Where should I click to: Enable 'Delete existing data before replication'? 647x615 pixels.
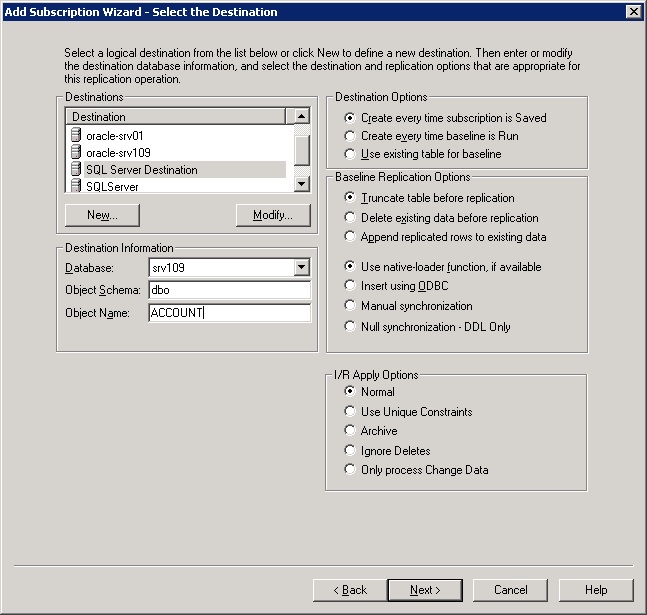[x=350, y=217]
